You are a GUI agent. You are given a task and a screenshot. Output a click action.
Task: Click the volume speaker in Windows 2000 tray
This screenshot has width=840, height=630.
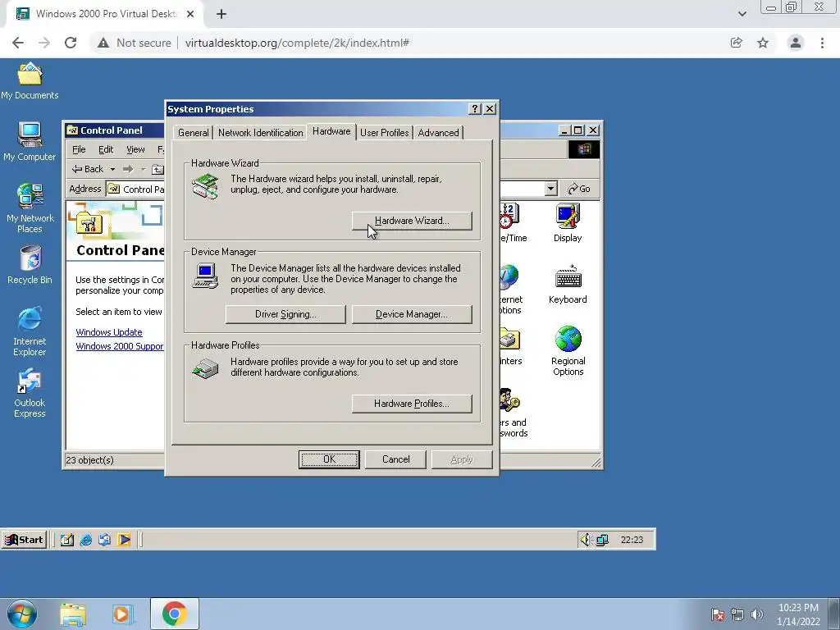(x=586, y=540)
